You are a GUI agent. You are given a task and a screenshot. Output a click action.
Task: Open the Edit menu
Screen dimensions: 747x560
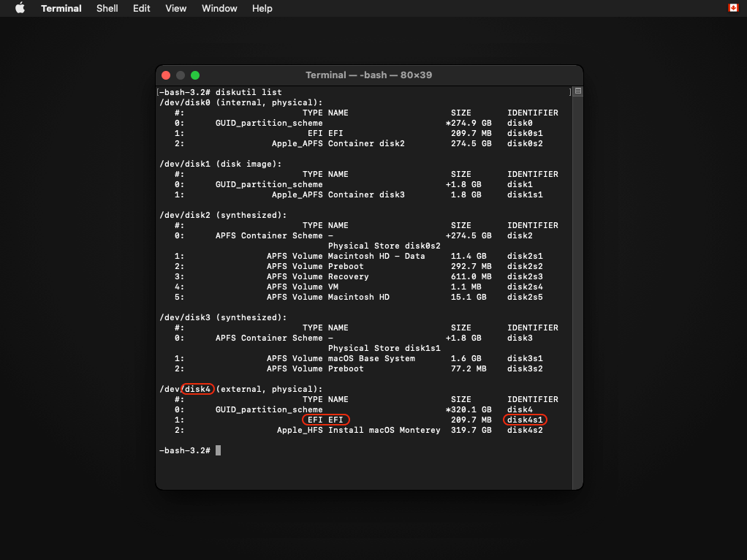141,8
